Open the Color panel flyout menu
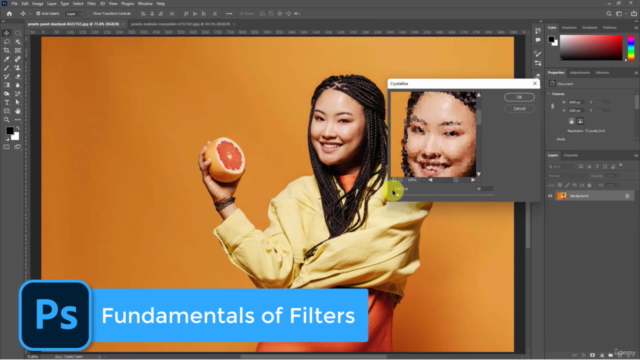Viewport: 640px width, 360px height. (x=636, y=28)
